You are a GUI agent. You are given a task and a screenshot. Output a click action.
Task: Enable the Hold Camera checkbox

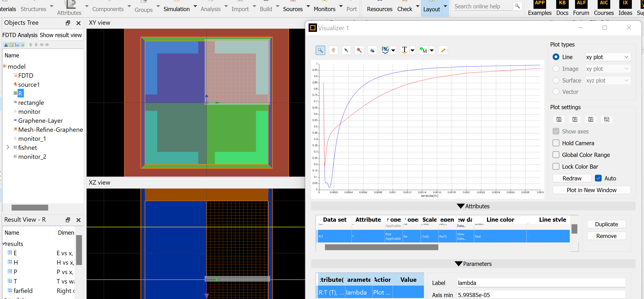(556, 143)
